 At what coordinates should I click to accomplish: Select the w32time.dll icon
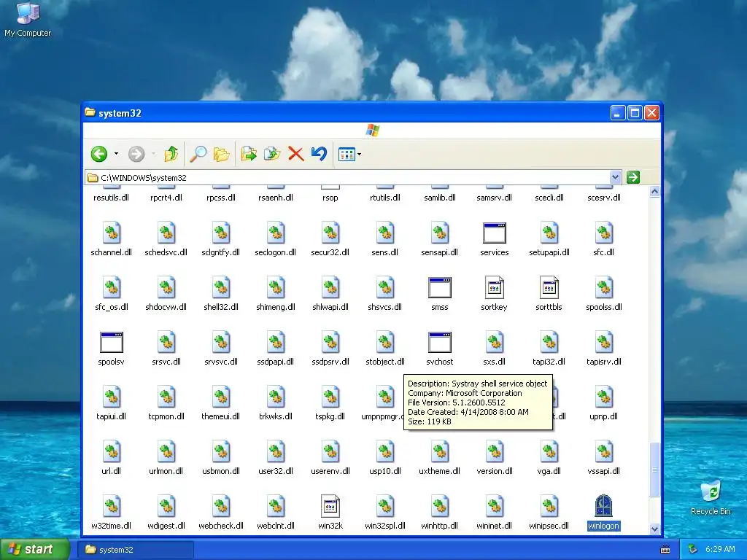tap(111, 506)
